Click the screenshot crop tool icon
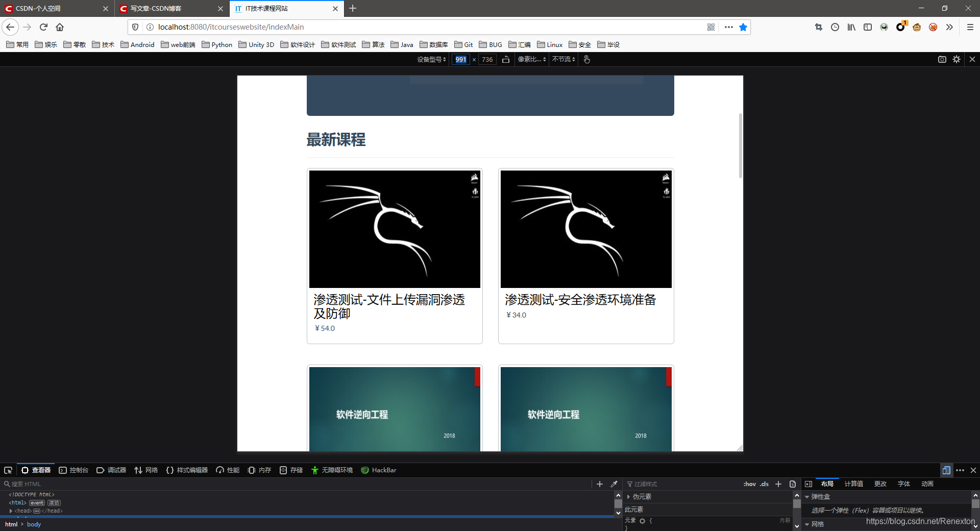Image resolution: width=980 pixels, height=531 pixels. click(819, 27)
